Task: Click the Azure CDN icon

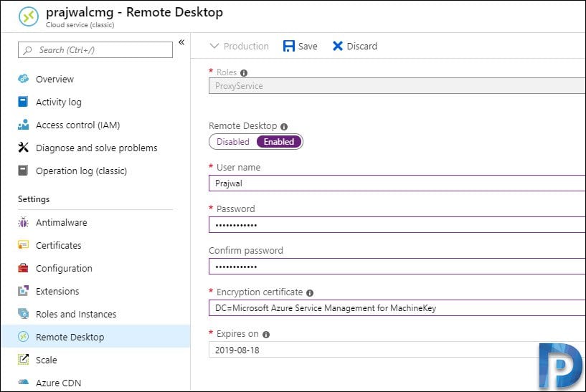Action: pyautogui.click(x=23, y=382)
